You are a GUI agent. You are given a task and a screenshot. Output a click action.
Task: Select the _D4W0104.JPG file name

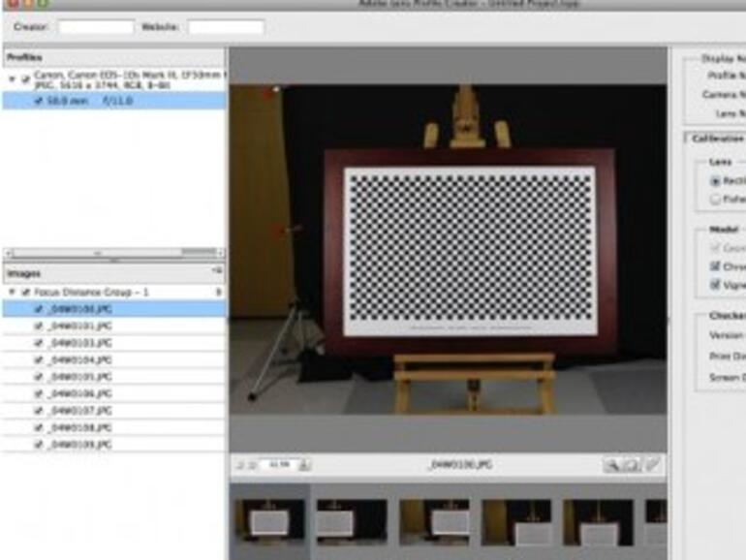coord(79,359)
